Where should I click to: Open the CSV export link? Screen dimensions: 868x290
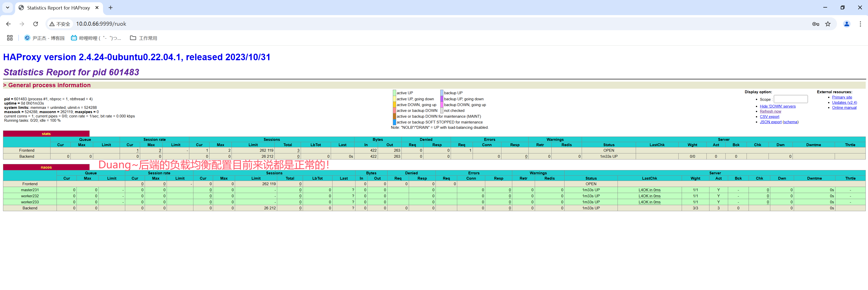[769, 117]
